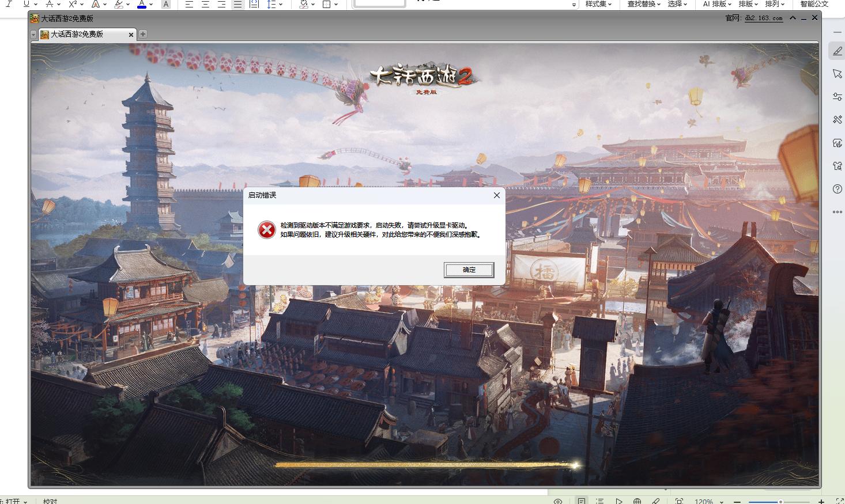
Task: Align text left in WPS toolbar
Action: click(x=189, y=4)
